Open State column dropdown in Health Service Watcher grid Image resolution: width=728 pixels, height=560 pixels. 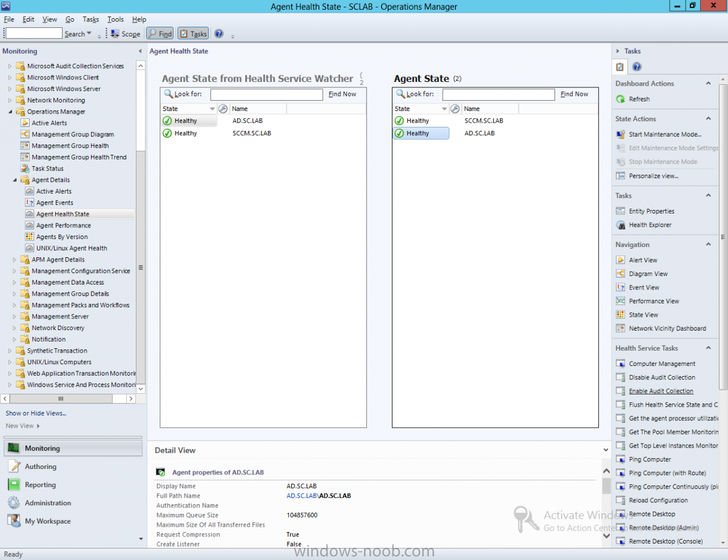pos(212,109)
